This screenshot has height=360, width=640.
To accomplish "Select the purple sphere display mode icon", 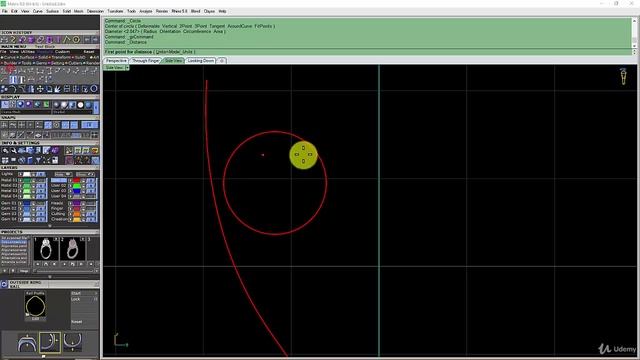I will pos(28,104).
